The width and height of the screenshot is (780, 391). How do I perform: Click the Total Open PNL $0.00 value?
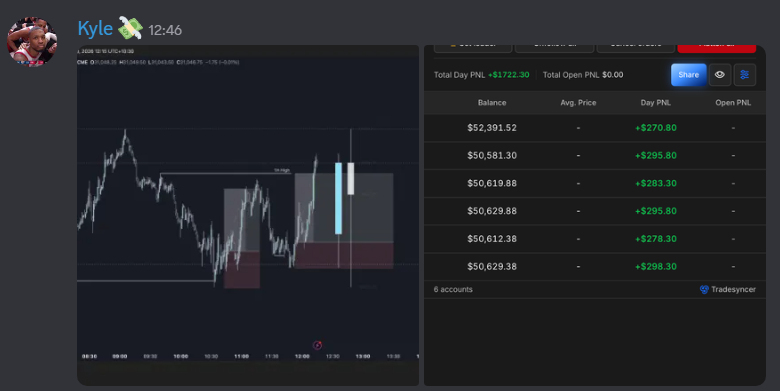612,75
